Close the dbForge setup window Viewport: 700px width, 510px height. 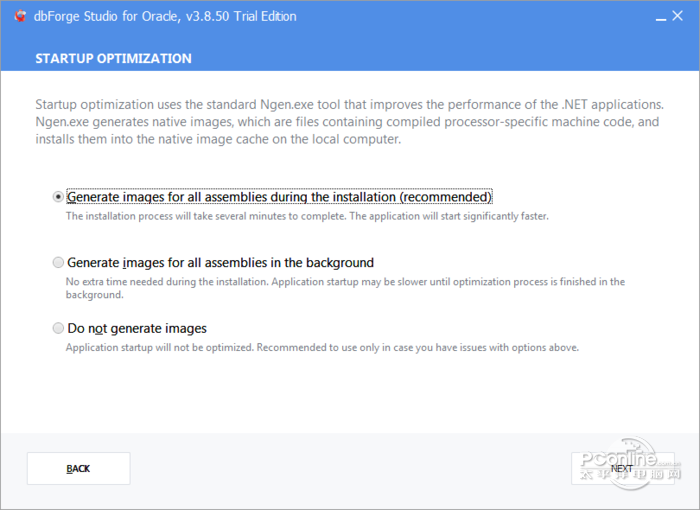point(684,17)
